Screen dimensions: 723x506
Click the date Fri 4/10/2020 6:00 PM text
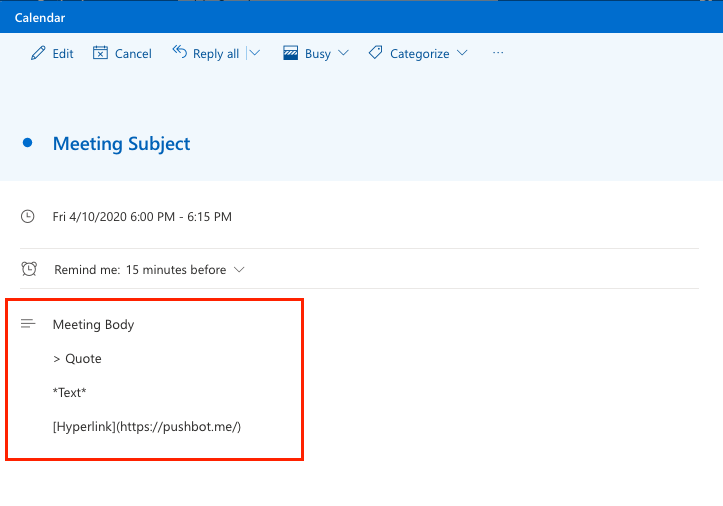click(114, 217)
